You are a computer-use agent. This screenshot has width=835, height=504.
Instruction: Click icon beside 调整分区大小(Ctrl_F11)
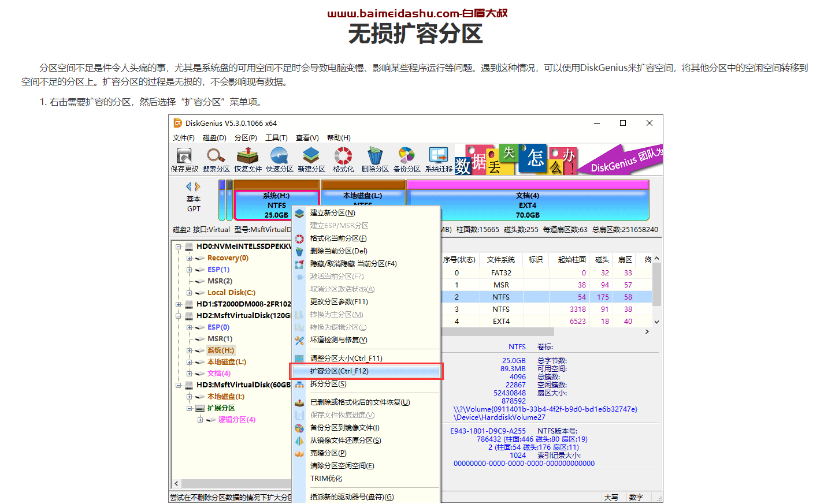coord(299,359)
